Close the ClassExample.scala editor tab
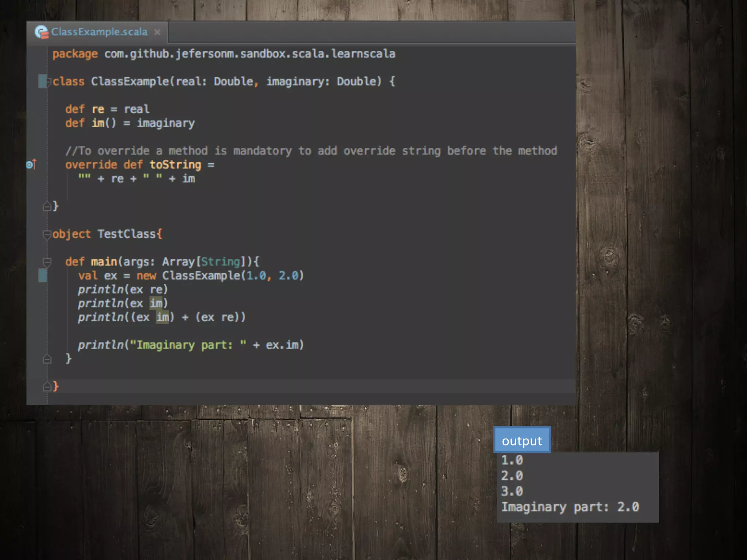 coord(157,32)
